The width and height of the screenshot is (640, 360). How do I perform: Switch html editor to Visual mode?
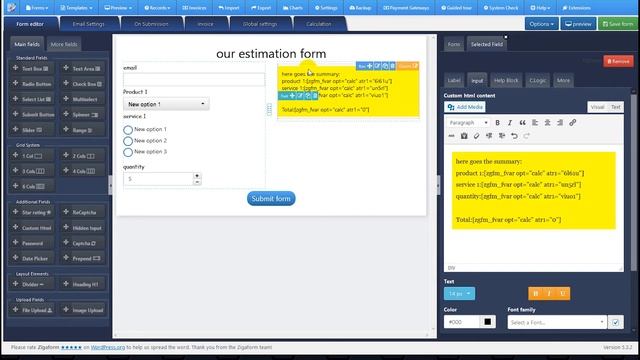click(x=597, y=107)
